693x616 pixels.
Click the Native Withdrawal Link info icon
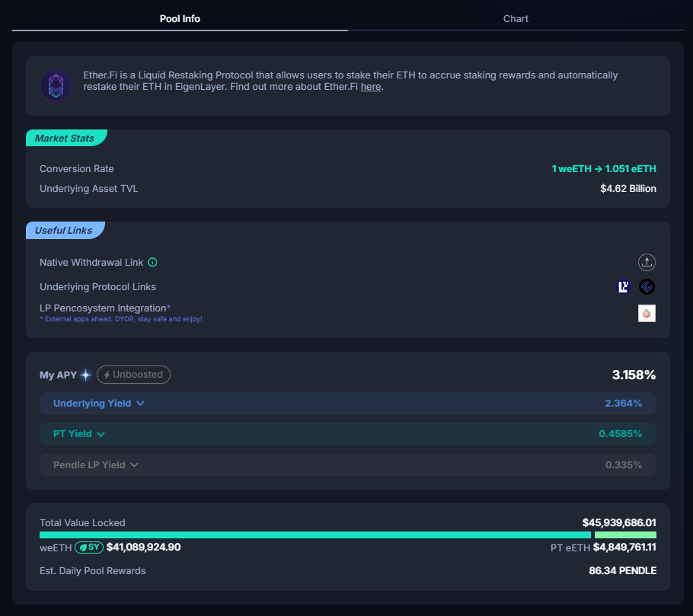tap(152, 263)
